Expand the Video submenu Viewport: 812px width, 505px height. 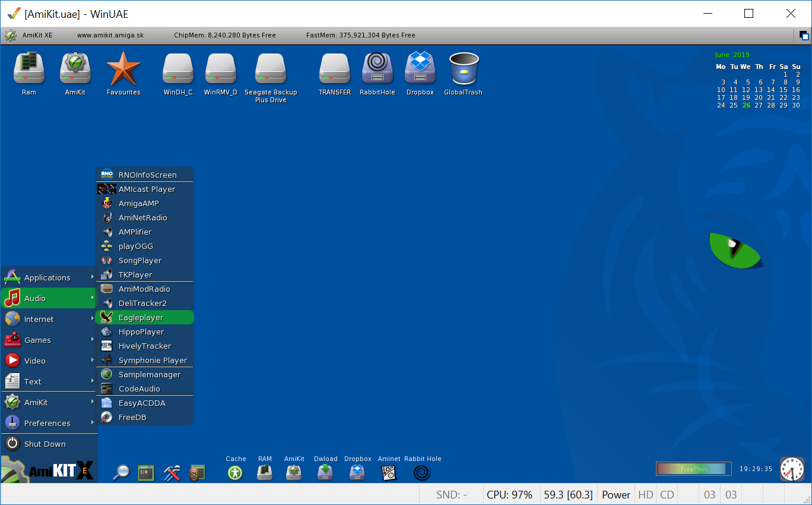[48, 361]
